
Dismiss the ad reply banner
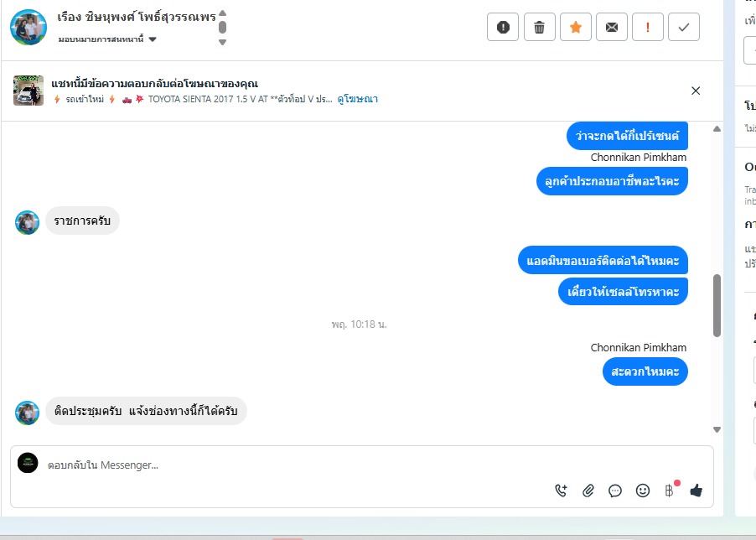pyautogui.click(x=696, y=91)
